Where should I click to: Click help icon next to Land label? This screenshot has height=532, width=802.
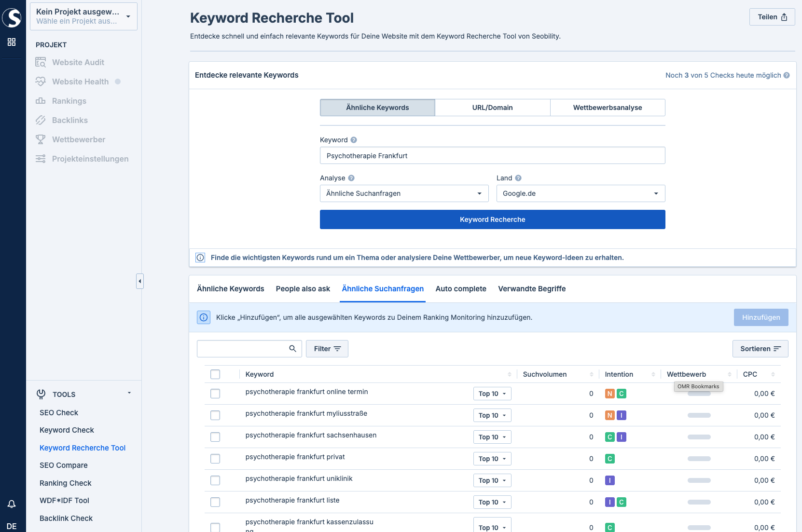[518, 178]
